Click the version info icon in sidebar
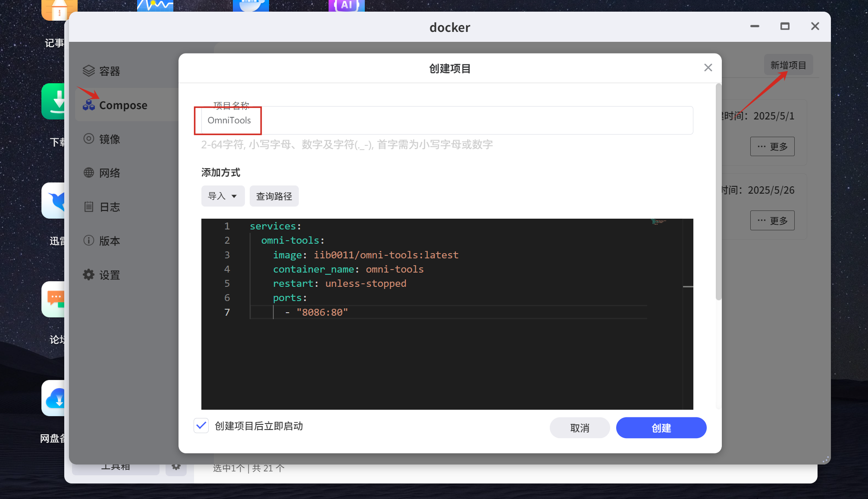868x499 pixels. coord(88,240)
